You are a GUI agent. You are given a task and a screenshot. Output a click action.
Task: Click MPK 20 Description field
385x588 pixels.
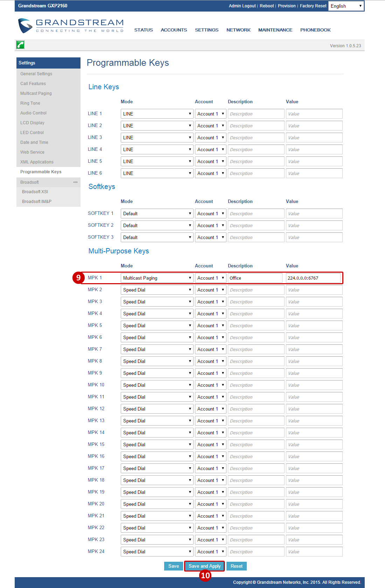click(256, 504)
